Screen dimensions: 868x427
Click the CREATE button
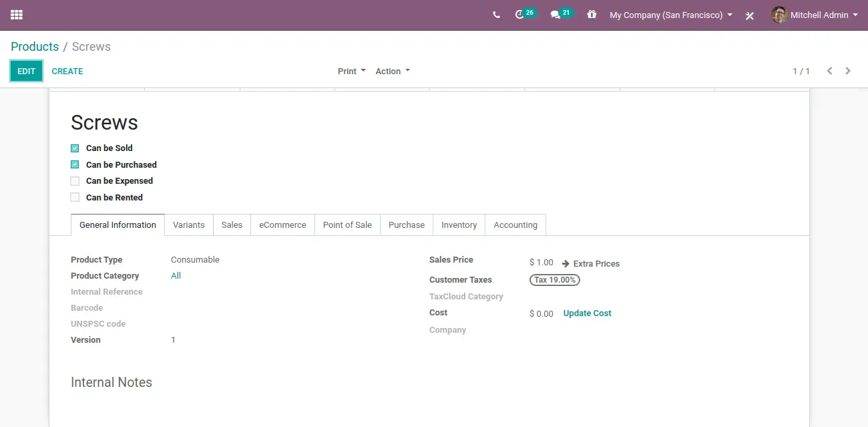(67, 71)
